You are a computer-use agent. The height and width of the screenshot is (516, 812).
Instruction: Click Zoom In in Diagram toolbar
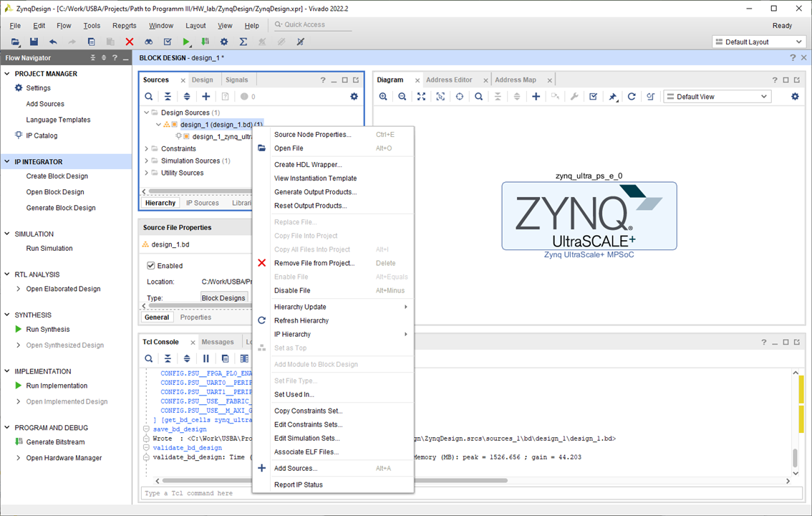[x=383, y=97]
